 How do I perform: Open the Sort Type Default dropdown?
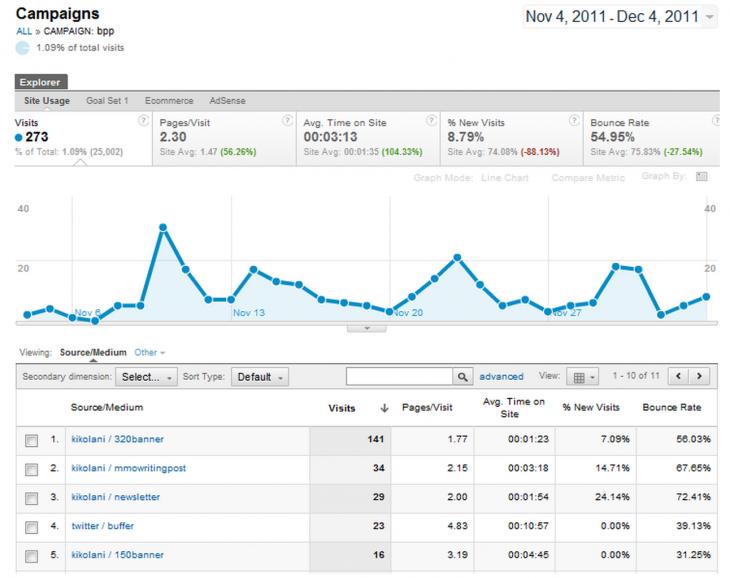point(260,377)
